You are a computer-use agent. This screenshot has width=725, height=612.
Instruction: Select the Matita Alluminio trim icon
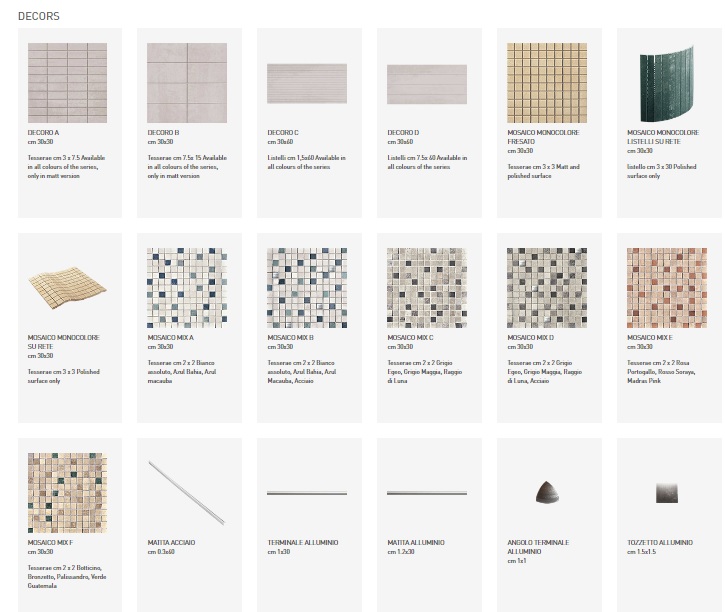click(426, 494)
